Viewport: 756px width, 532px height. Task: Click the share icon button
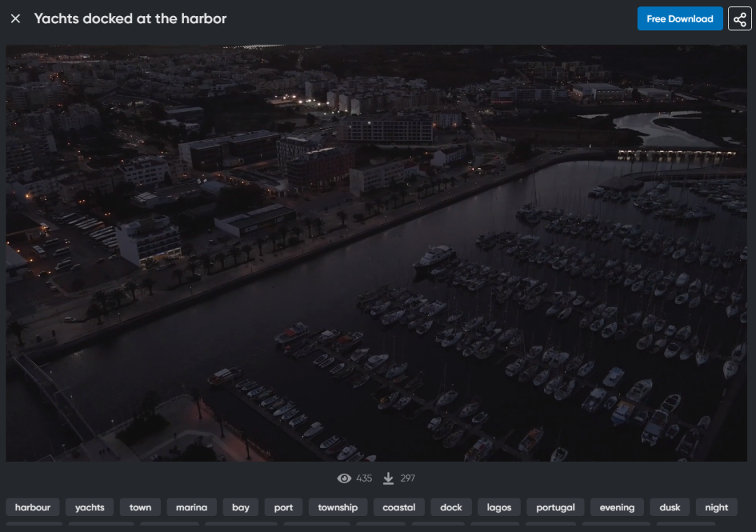739,19
